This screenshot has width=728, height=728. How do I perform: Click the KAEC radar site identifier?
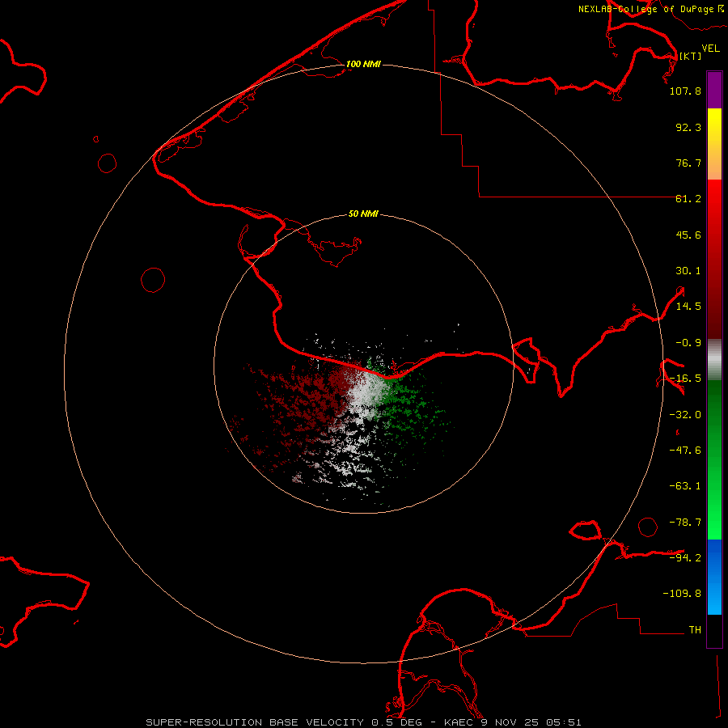pyautogui.click(x=459, y=722)
